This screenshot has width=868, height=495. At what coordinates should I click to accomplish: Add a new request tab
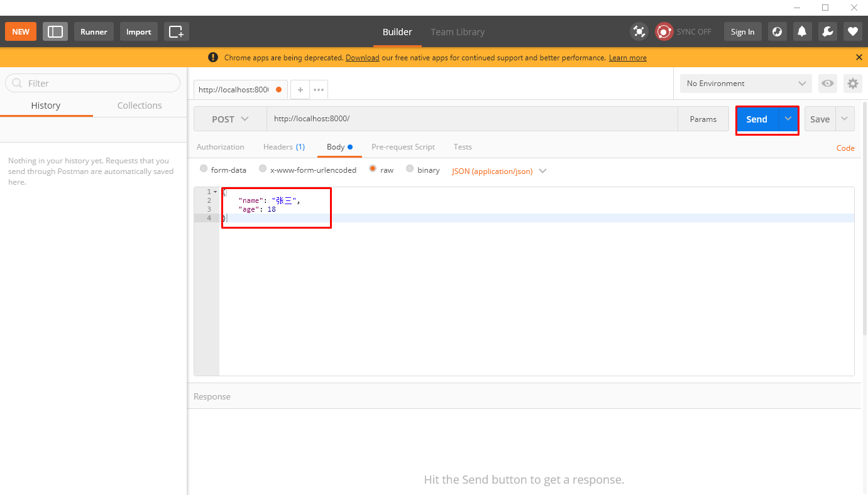click(x=300, y=90)
